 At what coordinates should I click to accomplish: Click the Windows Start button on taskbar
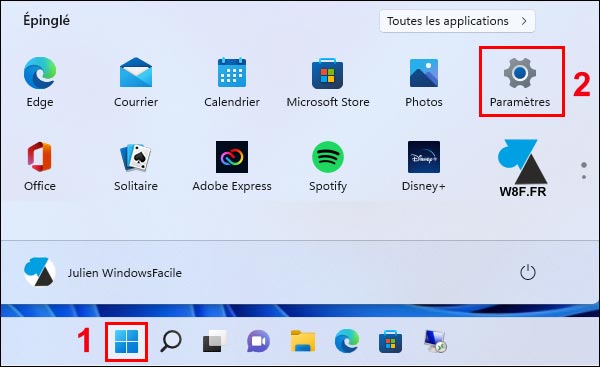[x=126, y=341]
